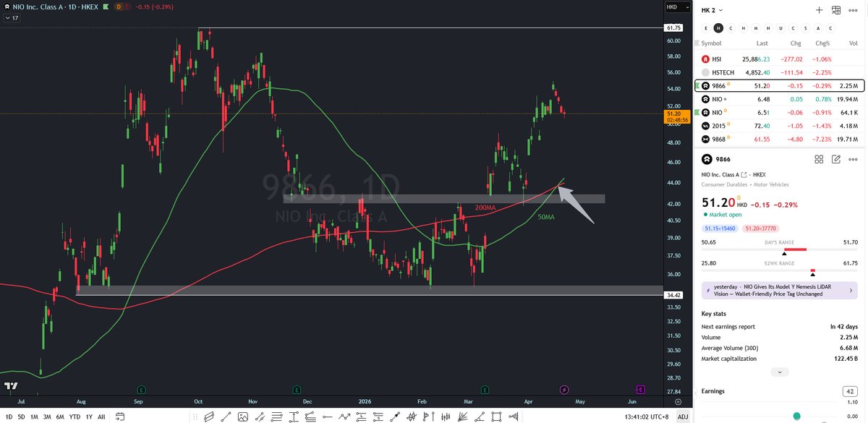868x423 pixels.
Task: Click the 51.15×15460 bid price pill
Action: 720,228
